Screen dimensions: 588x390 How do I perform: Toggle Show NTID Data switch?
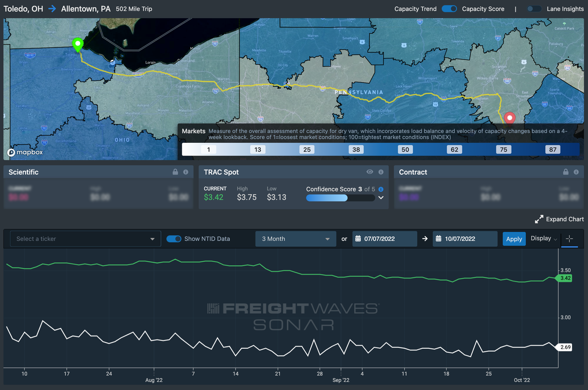point(174,239)
